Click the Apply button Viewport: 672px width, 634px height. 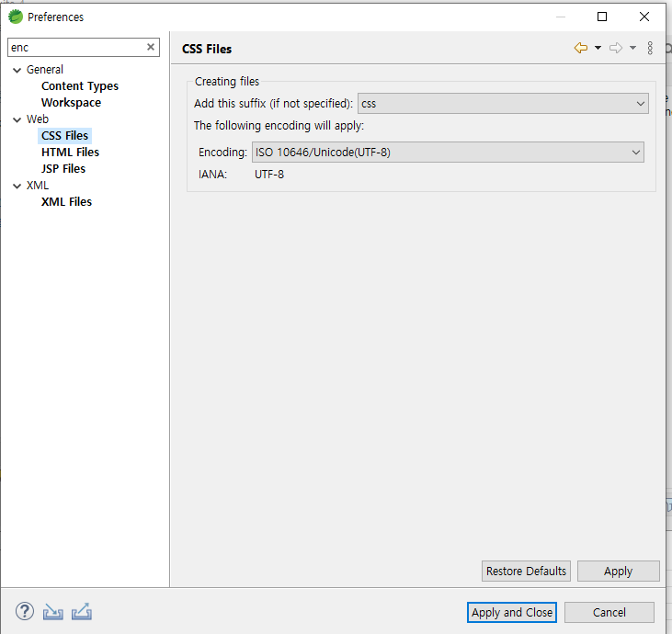click(x=618, y=571)
